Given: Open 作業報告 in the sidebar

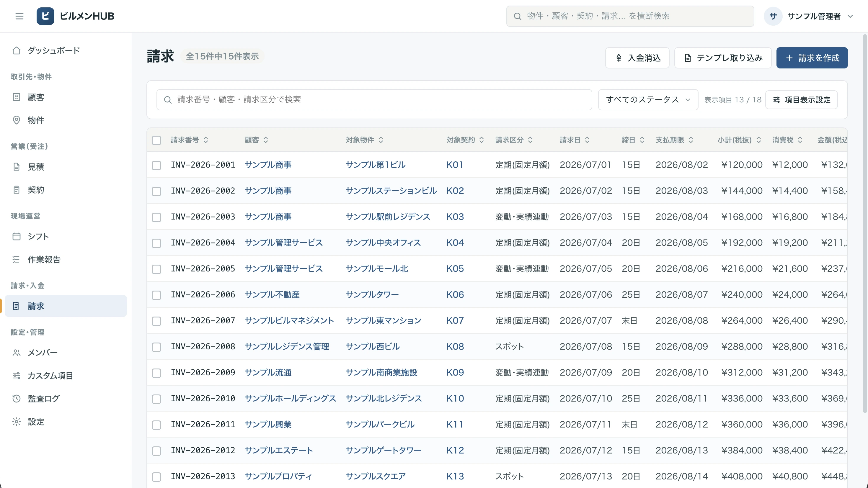Looking at the screenshot, I should click(66, 259).
